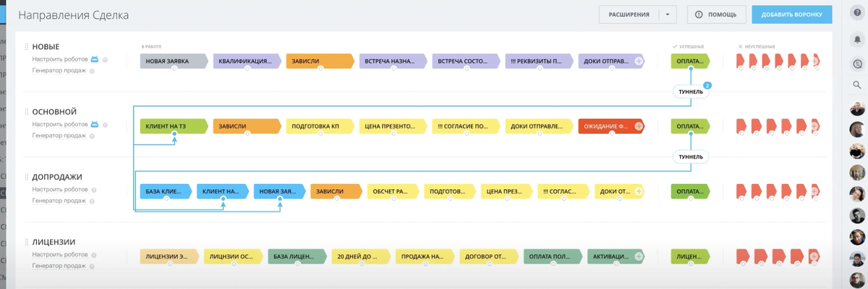Image resolution: width=868 pixels, height=289 pixels.
Task: Click the РАСШИРЕНИЯ button
Action: [629, 14]
